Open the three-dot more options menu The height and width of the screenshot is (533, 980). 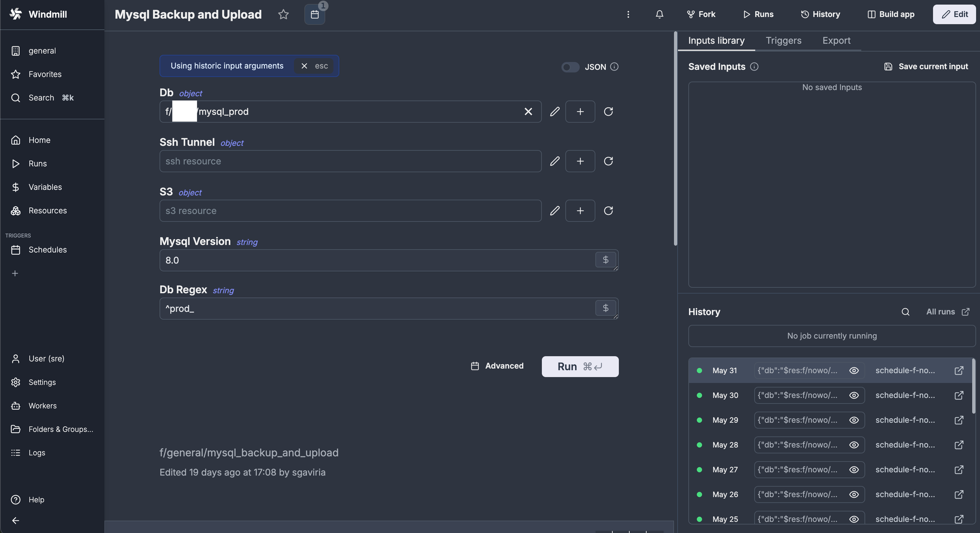628,15
